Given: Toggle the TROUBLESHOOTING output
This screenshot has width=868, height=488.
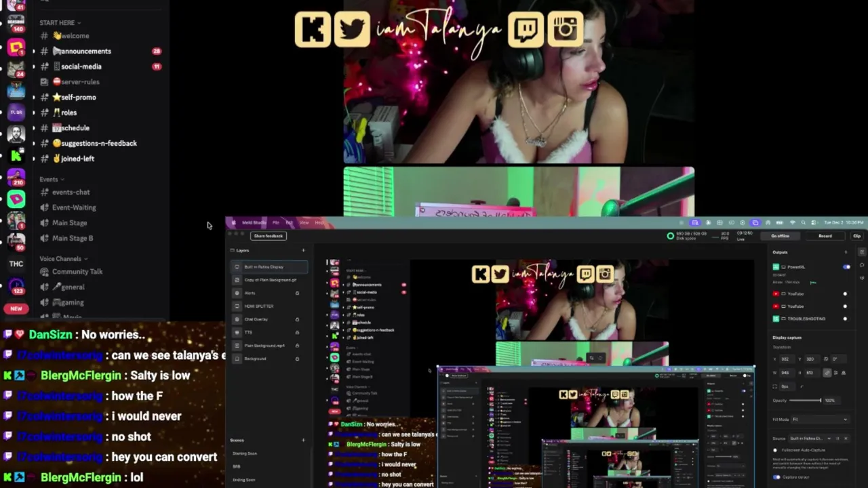Looking at the screenshot, I should pos(845,319).
